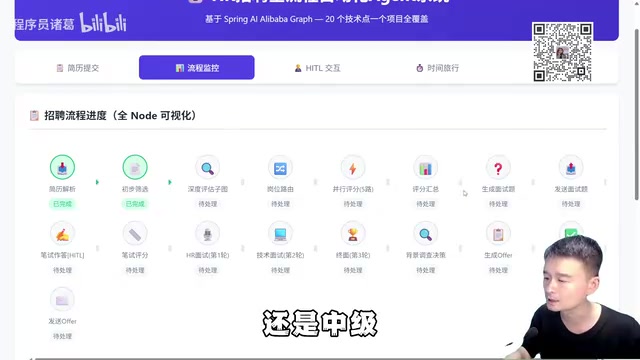Click 待处理 status under 岗位路由
Screen dimensions: 640x360
[280, 204]
